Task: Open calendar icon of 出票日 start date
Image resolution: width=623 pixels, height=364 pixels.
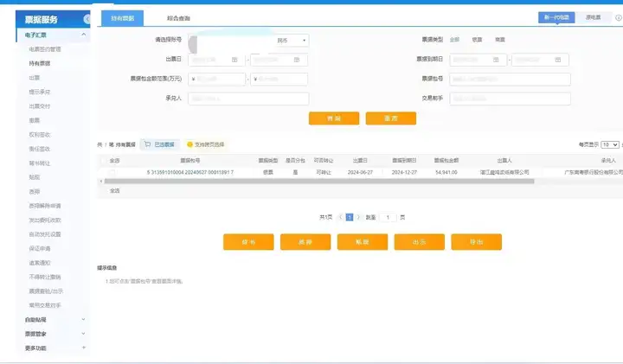Action: pos(234,60)
